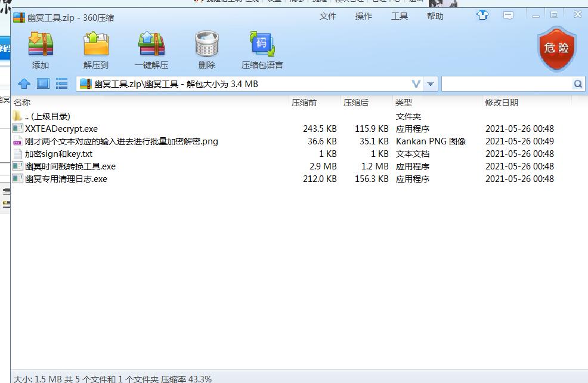
Task: Sort files by 压缩前 size column
Action: [x=304, y=103]
